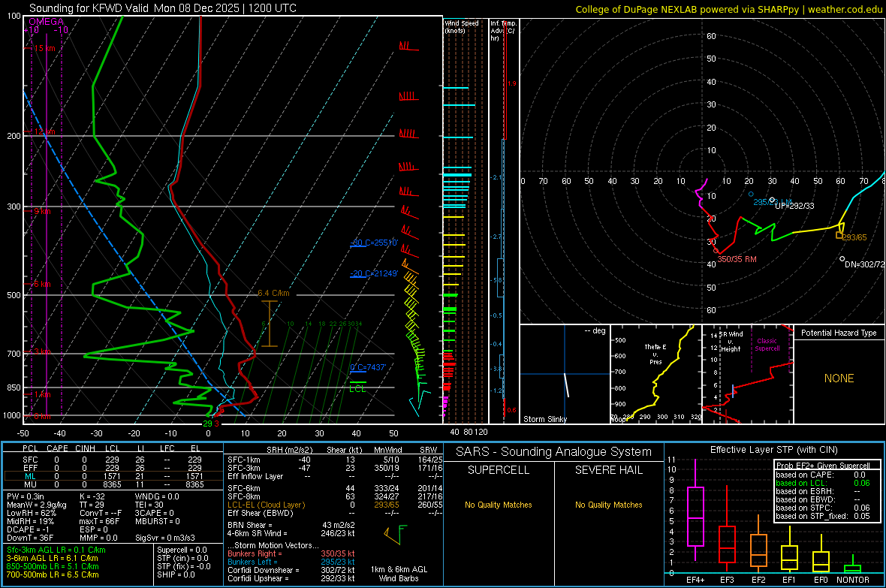The height and width of the screenshot is (588, 886).
Task: Click the white Storm Slinky line
Action: [x=566, y=385]
